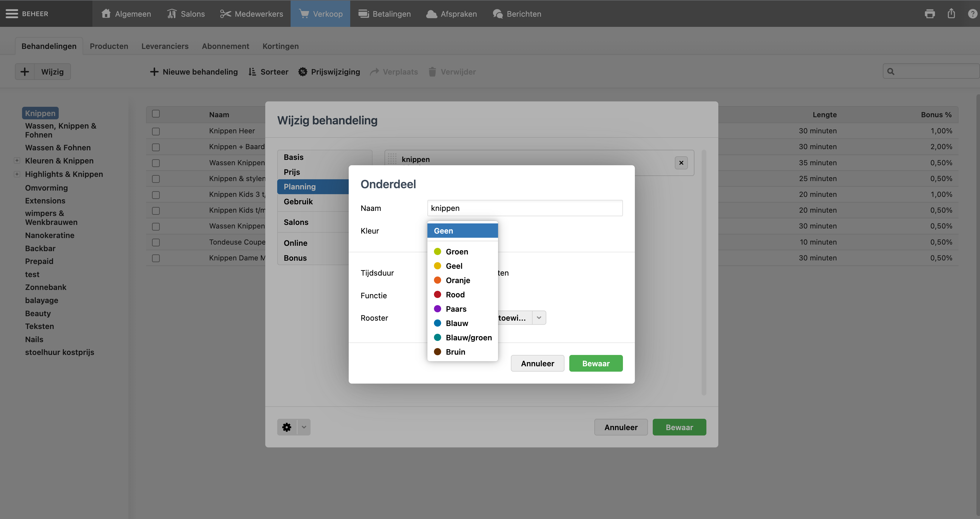Open the help question mark icon
This screenshot has height=519, width=980.
[x=972, y=14]
